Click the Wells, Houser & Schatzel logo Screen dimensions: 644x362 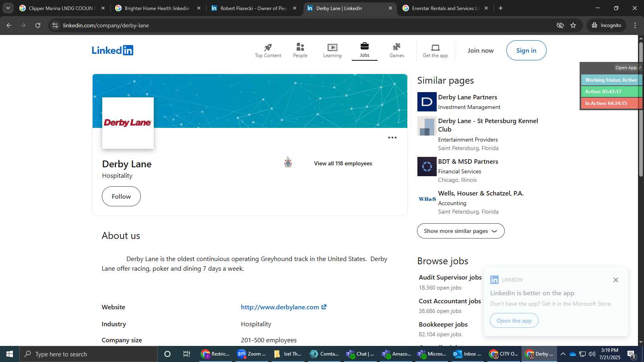coord(427,199)
